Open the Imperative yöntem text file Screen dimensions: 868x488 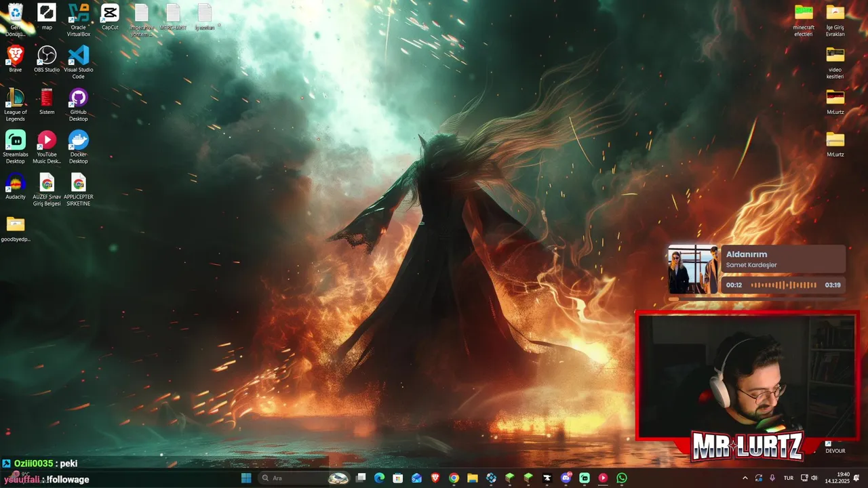141,20
